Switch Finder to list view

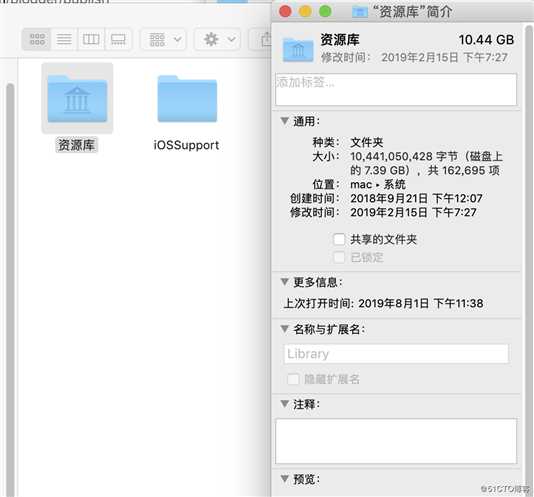point(64,40)
